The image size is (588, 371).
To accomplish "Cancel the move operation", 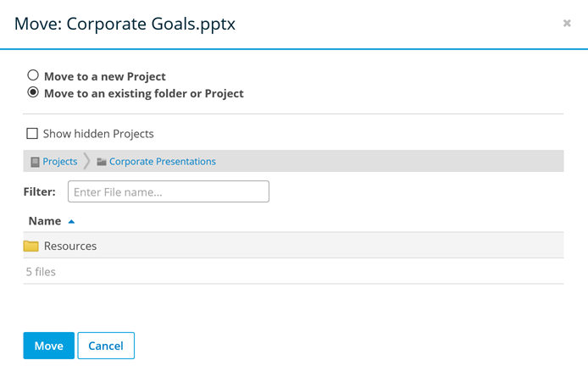I will (x=106, y=346).
